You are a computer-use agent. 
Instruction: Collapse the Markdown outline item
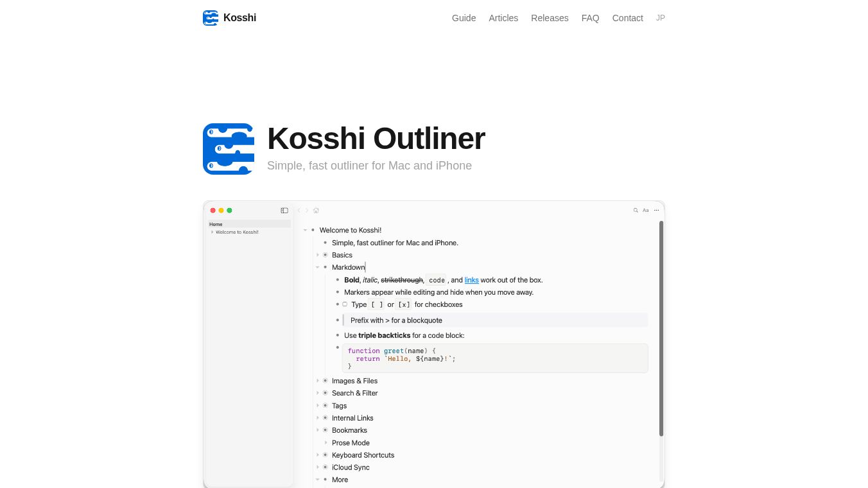[317, 267]
